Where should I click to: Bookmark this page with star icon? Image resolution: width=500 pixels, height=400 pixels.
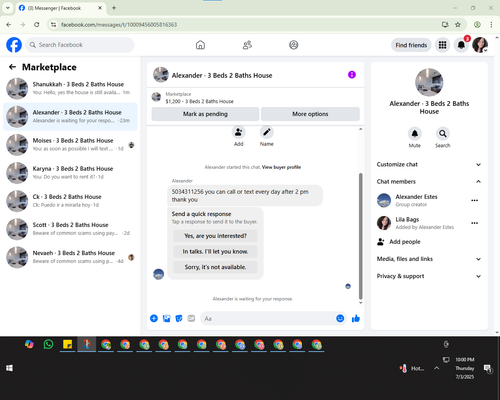click(x=458, y=25)
